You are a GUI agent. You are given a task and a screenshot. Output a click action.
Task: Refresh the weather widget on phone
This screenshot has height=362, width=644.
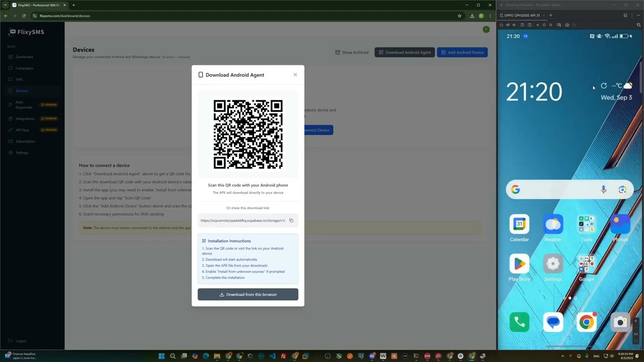604,86
